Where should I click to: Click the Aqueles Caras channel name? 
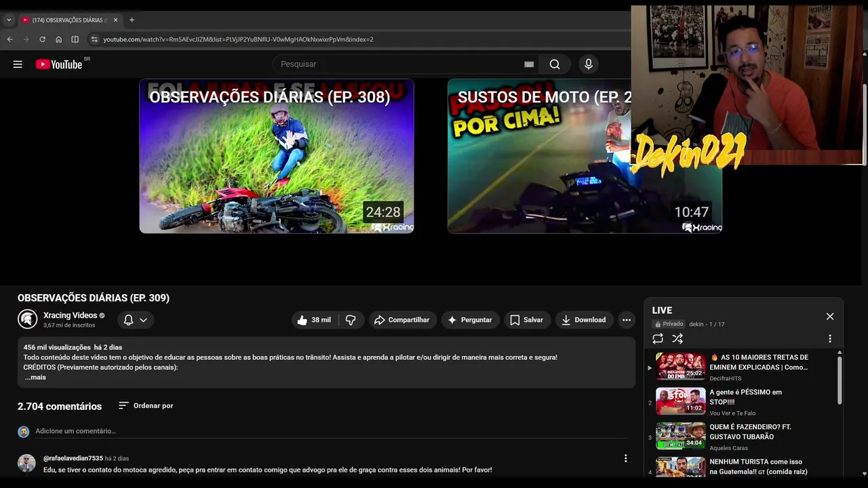(x=729, y=448)
